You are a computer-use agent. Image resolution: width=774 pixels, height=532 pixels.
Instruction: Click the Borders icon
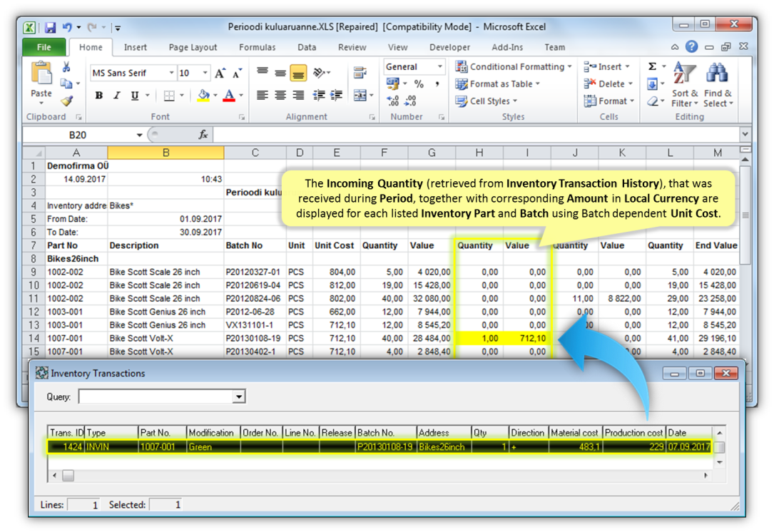coord(169,96)
